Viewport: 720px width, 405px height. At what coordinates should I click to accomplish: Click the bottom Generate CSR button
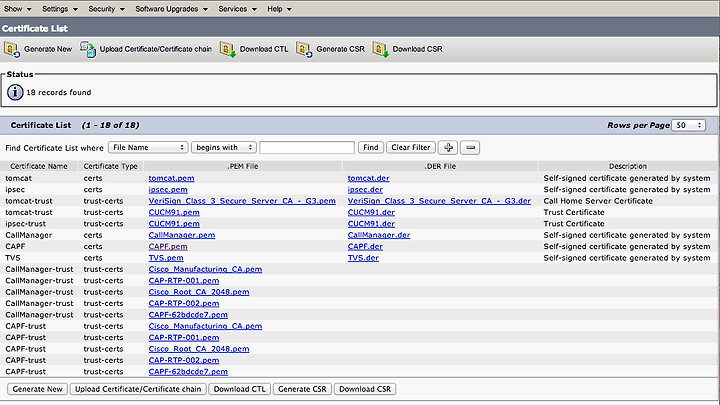[302, 389]
